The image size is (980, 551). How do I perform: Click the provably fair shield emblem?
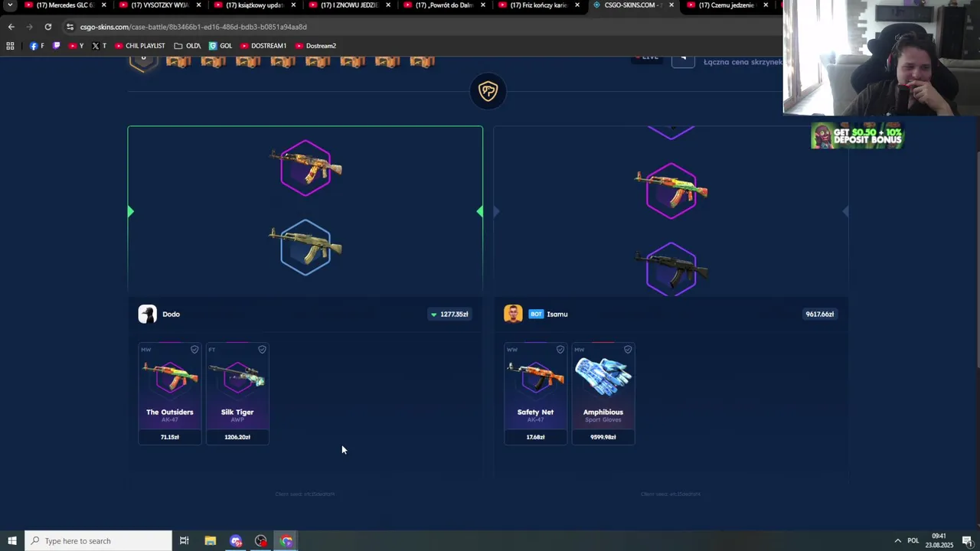(488, 91)
